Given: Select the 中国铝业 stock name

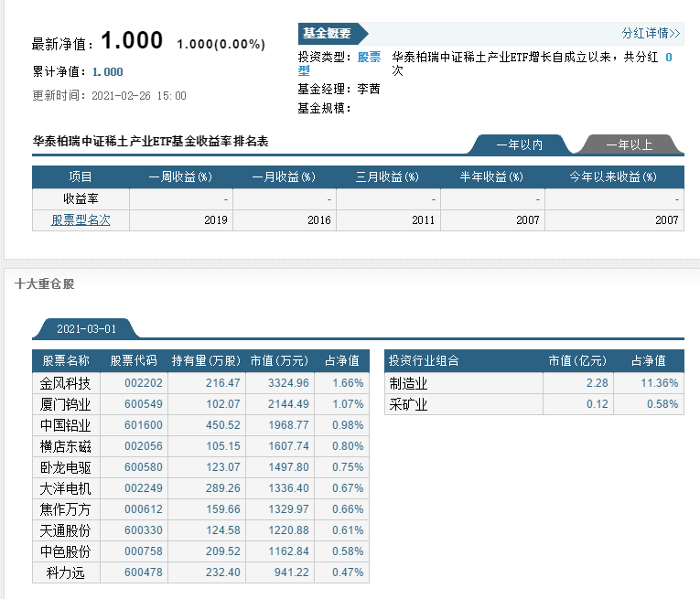Looking at the screenshot, I should tap(65, 425).
